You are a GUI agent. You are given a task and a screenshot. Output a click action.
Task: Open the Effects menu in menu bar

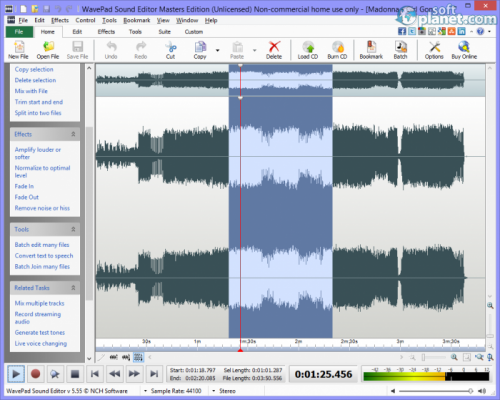(x=60, y=20)
